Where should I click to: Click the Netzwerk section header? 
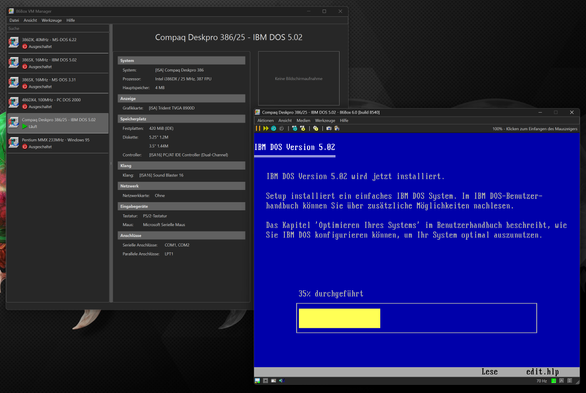point(181,186)
